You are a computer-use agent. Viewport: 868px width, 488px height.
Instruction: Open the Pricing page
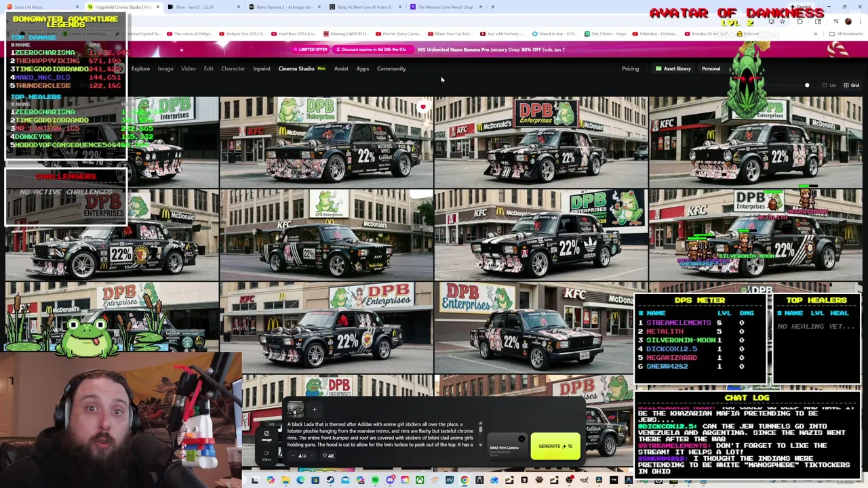[x=630, y=68]
